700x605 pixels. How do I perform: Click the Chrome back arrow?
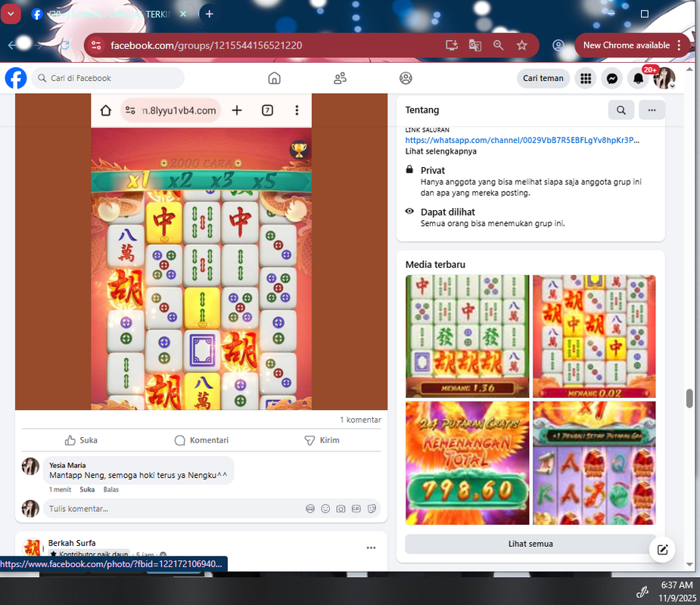pyautogui.click(x=13, y=45)
